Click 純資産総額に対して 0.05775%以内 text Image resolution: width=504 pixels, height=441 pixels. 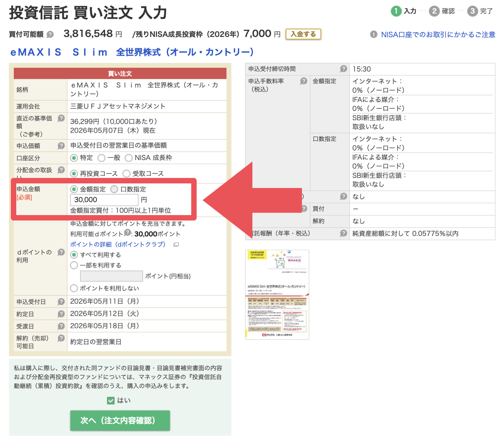click(x=405, y=234)
